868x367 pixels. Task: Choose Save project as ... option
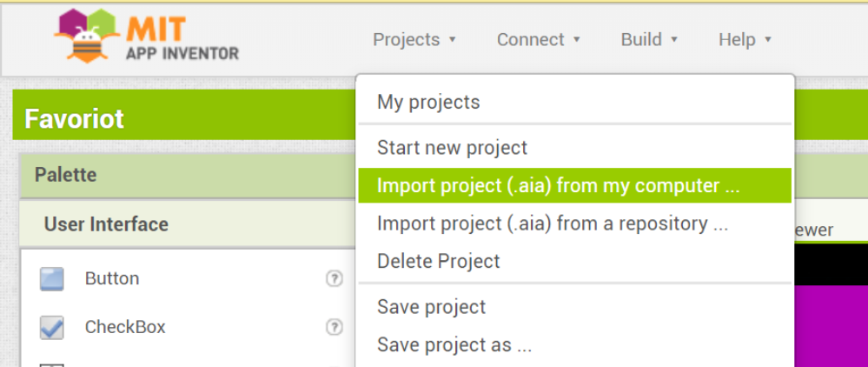point(454,345)
